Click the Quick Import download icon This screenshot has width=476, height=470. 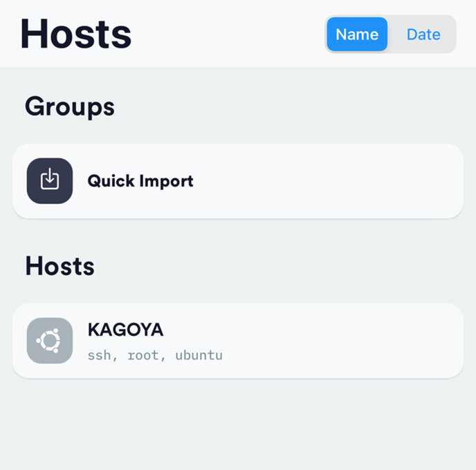pyautogui.click(x=50, y=181)
